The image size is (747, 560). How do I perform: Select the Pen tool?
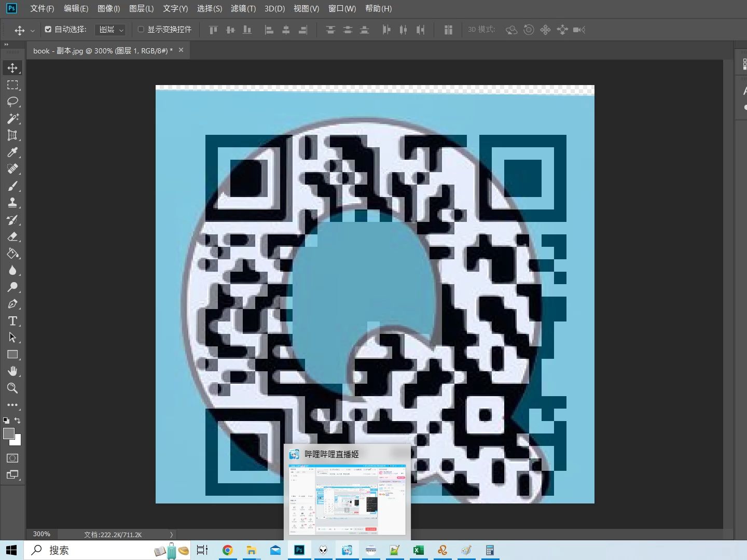[12, 304]
